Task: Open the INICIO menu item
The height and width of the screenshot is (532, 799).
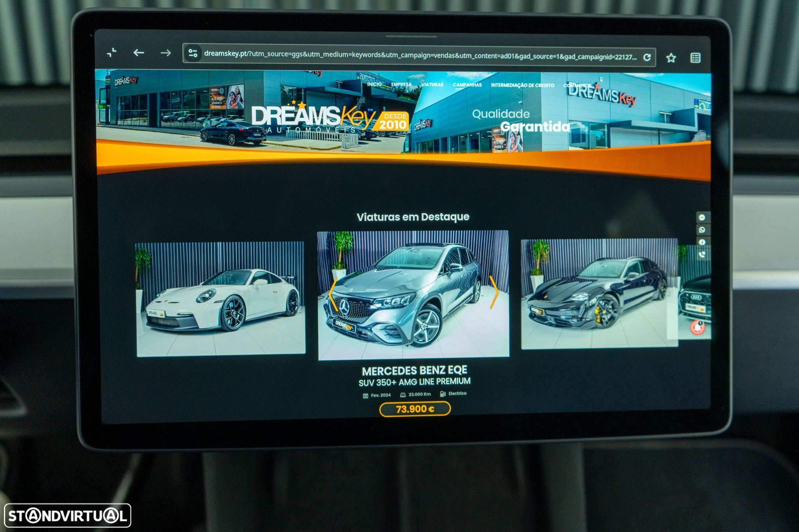Action: click(x=374, y=84)
